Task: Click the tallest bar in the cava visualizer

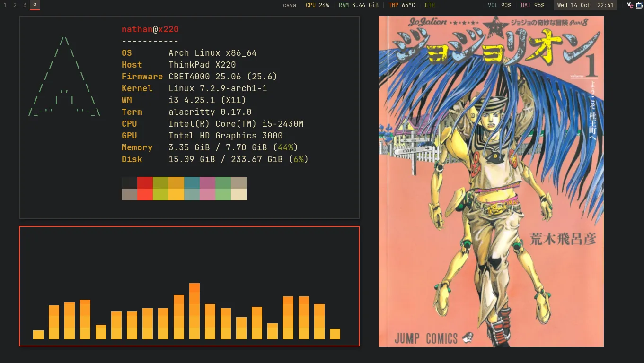Action: point(194,311)
